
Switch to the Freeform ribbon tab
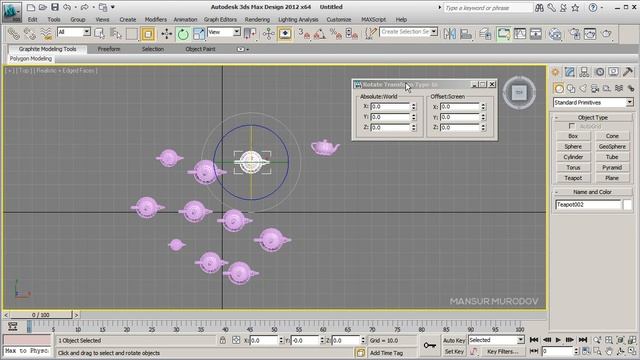109,49
